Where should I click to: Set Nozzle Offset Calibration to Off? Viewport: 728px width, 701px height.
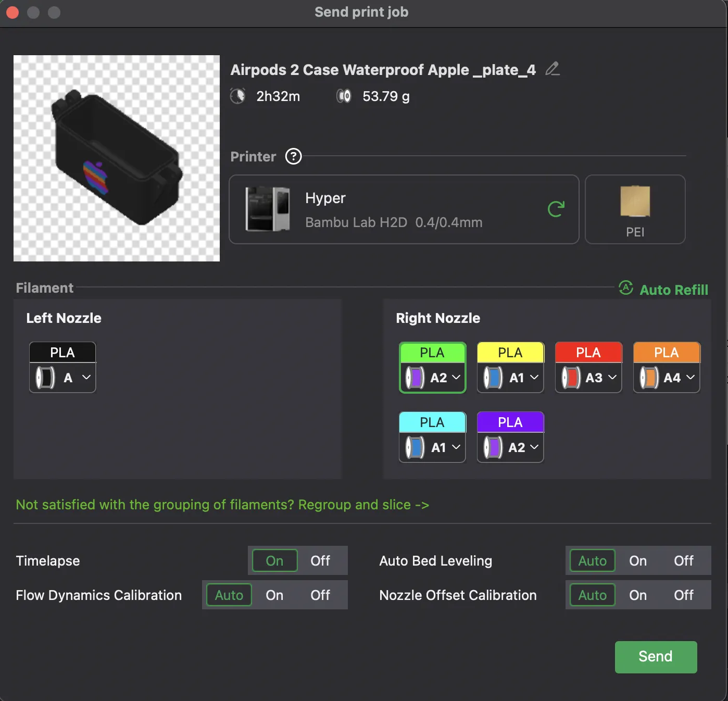point(684,595)
